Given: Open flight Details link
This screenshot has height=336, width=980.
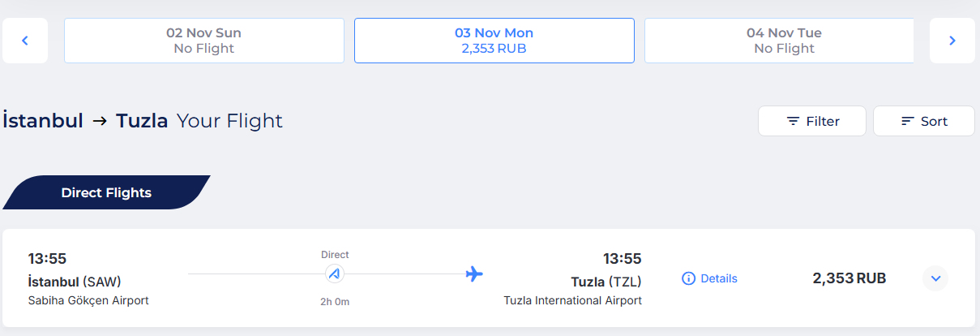Looking at the screenshot, I should tap(719, 278).
